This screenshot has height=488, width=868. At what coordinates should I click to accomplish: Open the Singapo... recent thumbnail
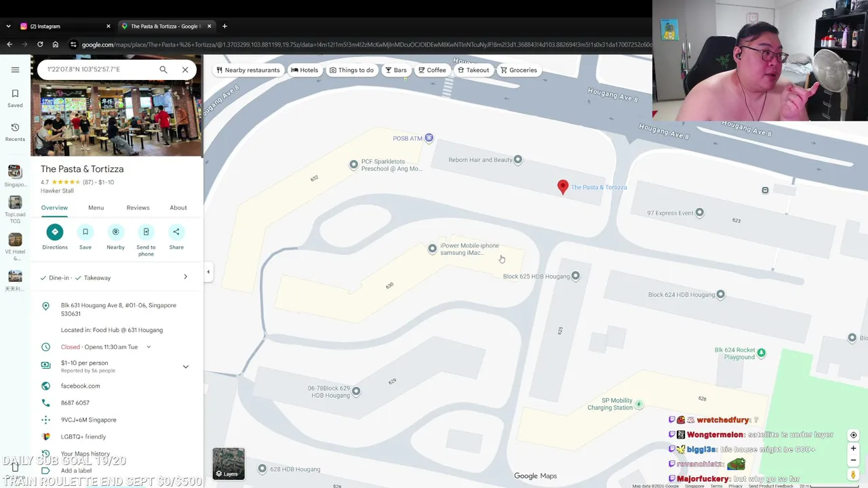click(x=15, y=175)
